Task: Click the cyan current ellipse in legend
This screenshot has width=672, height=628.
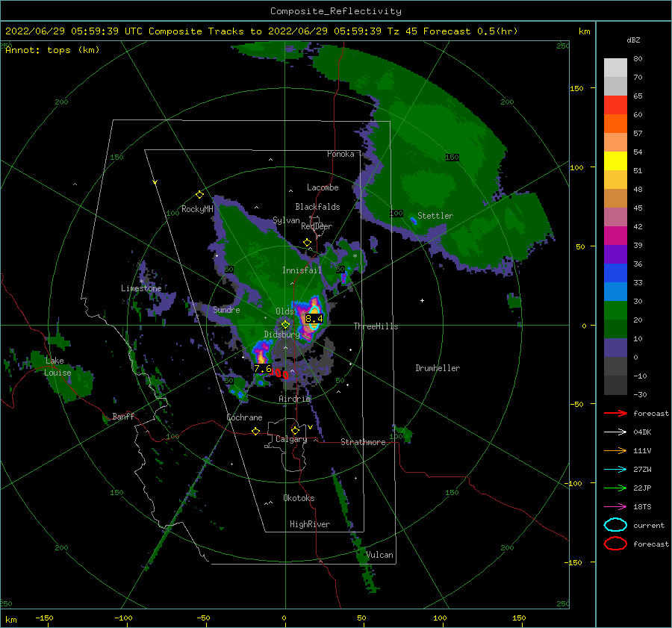Action: click(x=615, y=525)
